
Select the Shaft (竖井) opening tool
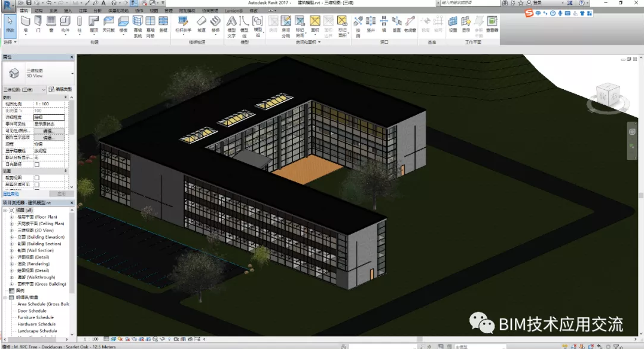coord(371,25)
